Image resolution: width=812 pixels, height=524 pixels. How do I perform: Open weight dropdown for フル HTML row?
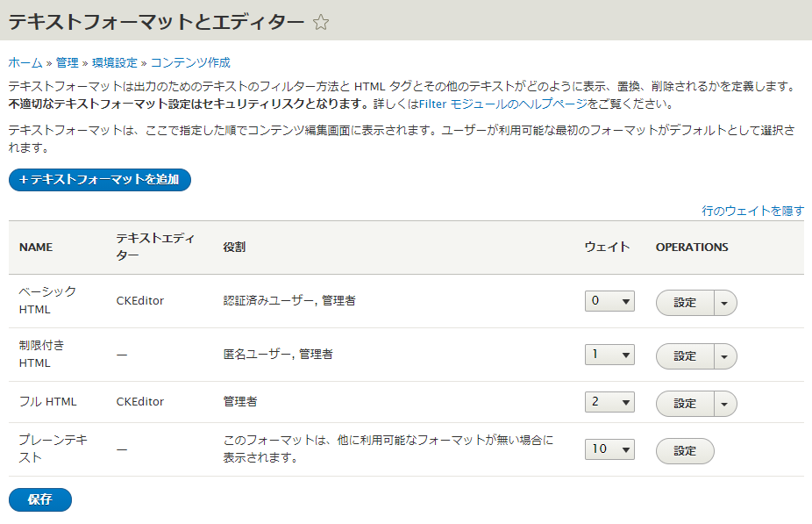609,402
